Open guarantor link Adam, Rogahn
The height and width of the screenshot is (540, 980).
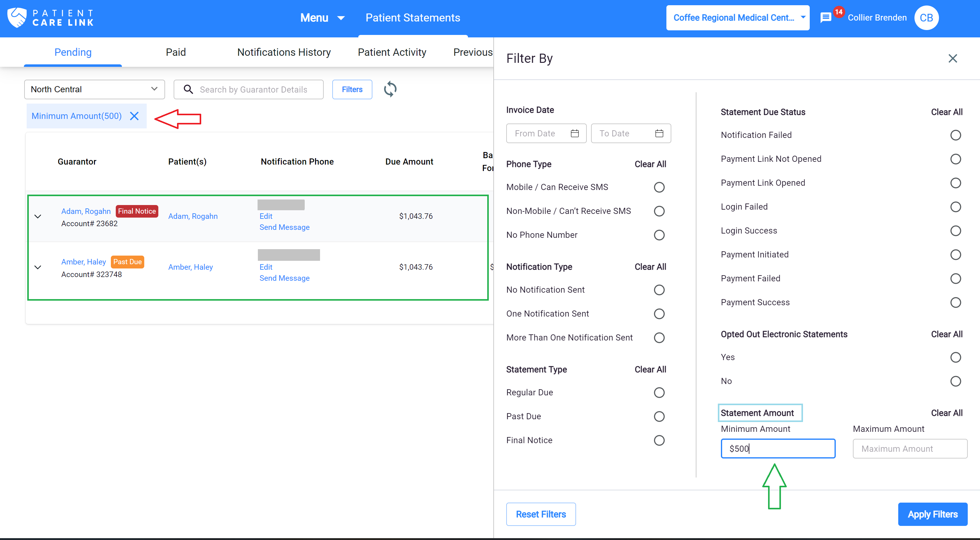click(86, 211)
